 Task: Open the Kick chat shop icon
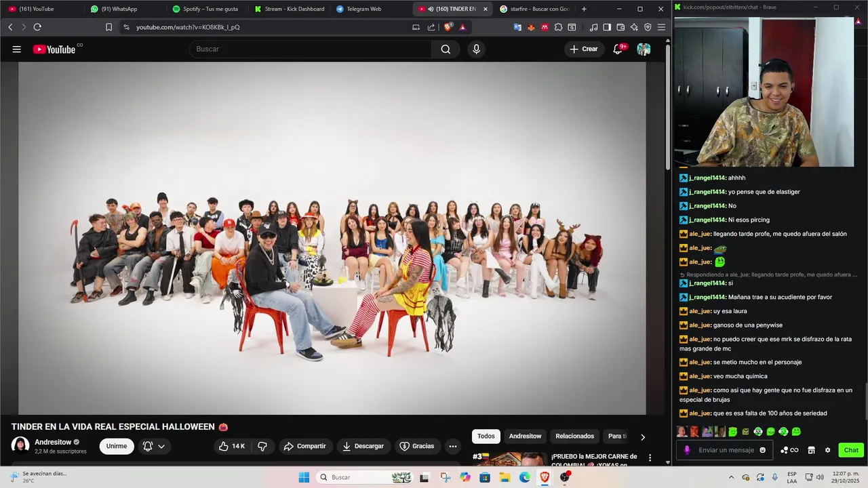point(811,450)
